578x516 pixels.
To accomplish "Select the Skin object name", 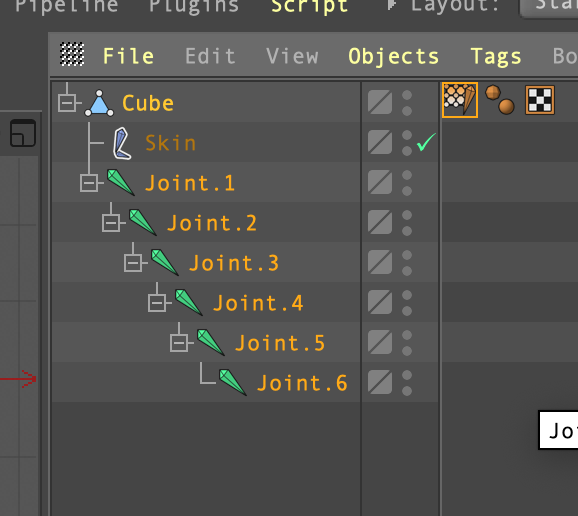I will click(x=170, y=143).
